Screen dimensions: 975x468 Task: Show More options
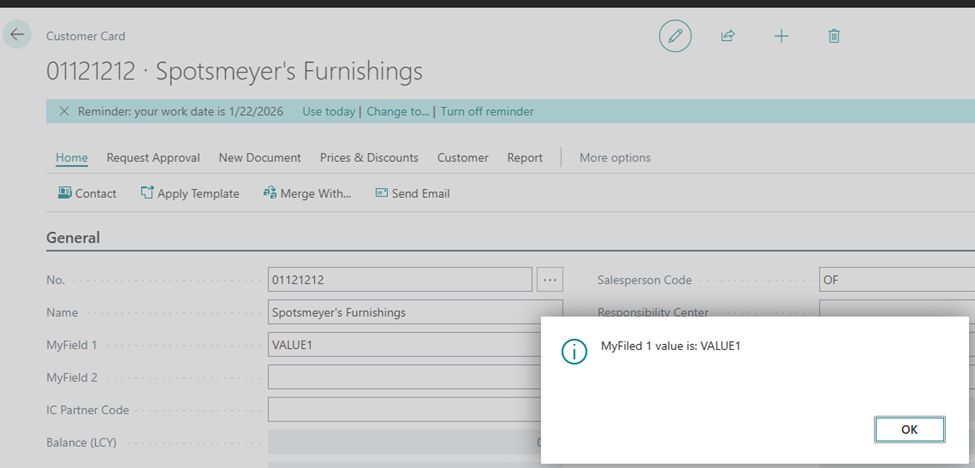(615, 158)
